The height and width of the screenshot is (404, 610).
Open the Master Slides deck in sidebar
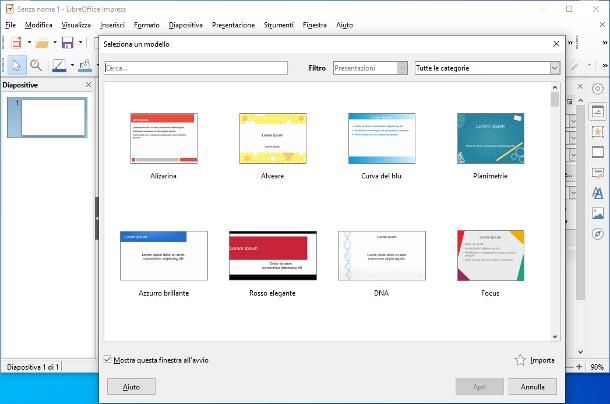(x=598, y=172)
